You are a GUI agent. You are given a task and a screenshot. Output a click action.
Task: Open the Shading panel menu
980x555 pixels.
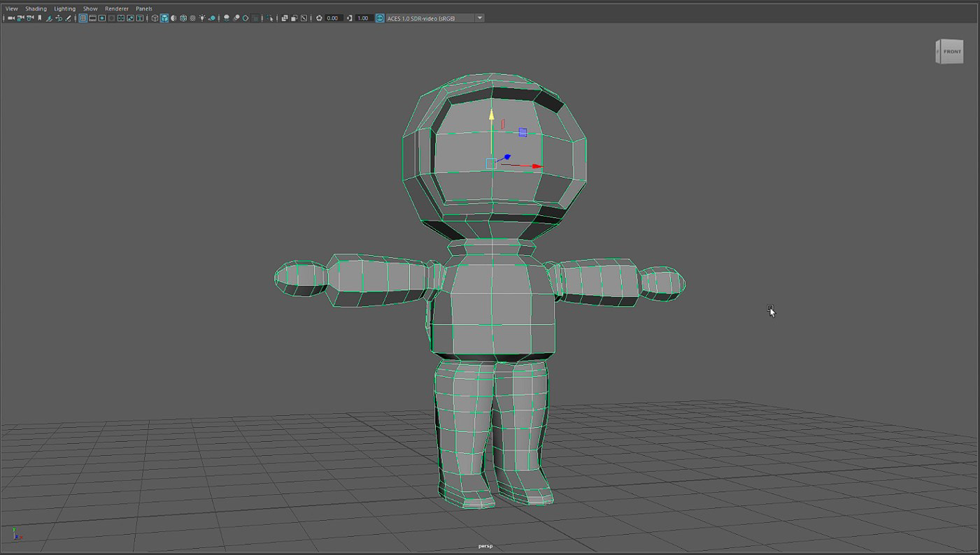point(36,8)
